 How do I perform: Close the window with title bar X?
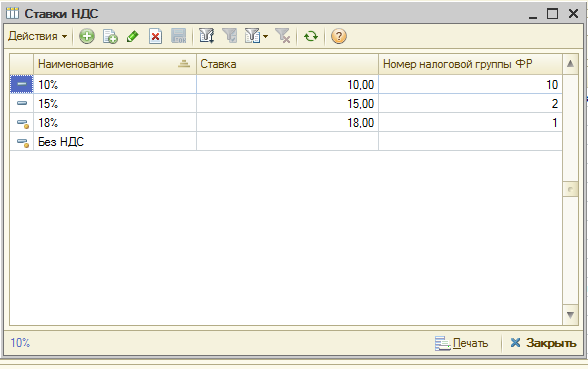[573, 14]
